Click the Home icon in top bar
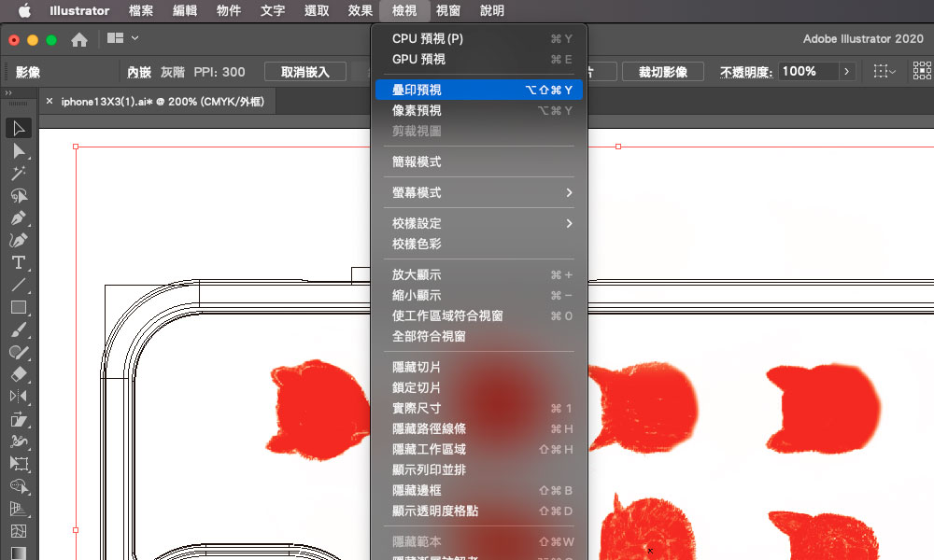This screenshot has height=560, width=934. (x=79, y=39)
